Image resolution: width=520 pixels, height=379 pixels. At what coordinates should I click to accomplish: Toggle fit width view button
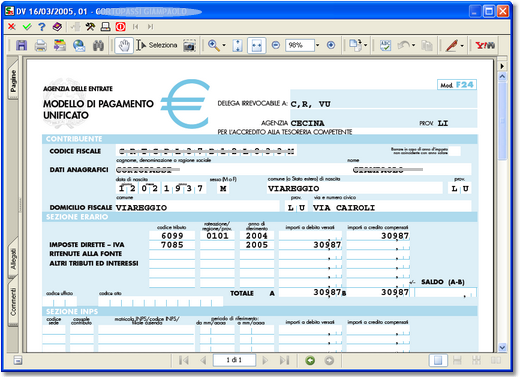(257, 45)
